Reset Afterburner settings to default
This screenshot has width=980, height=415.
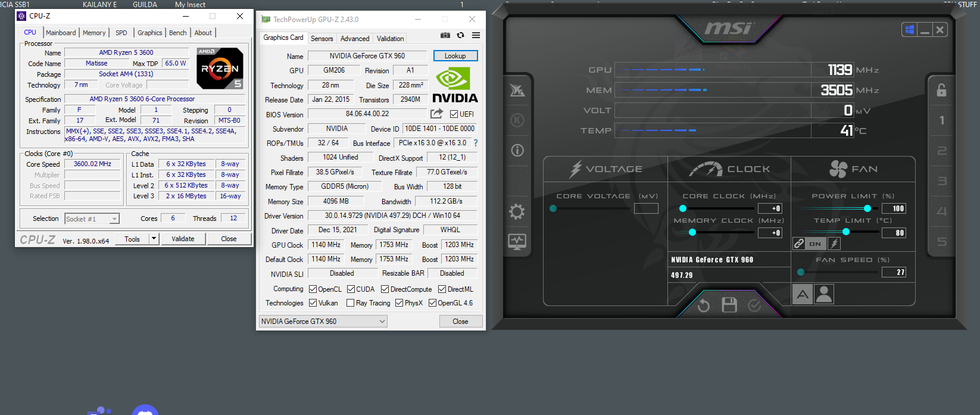coord(704,305)
